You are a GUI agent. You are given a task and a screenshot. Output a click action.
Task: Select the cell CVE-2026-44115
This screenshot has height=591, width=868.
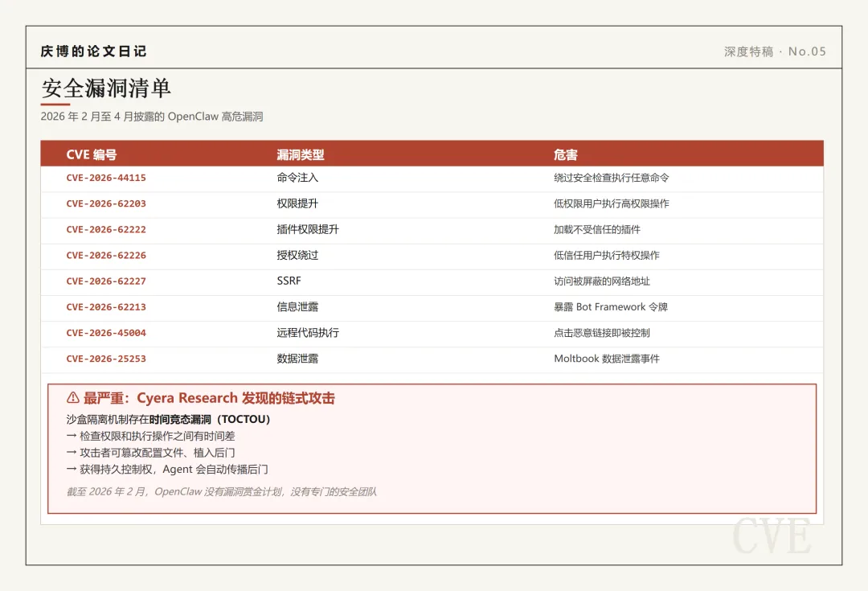[x=106, y=178]
